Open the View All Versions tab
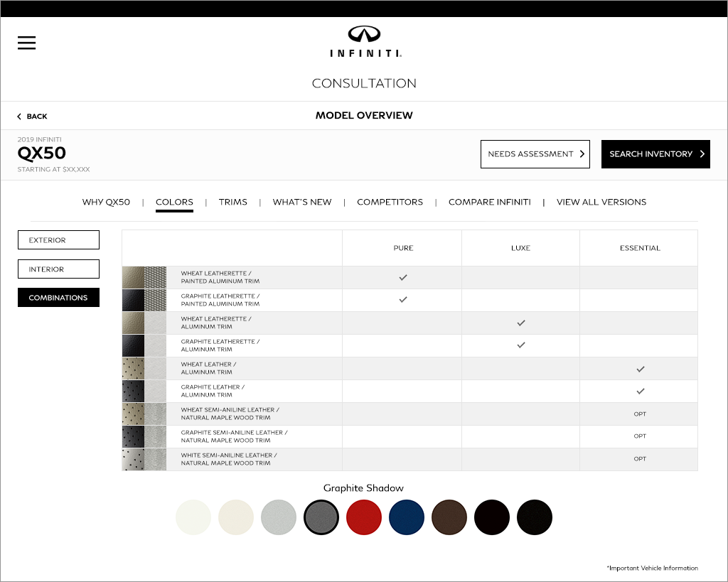Screen dimensions: 728x582 pos(601,202)
